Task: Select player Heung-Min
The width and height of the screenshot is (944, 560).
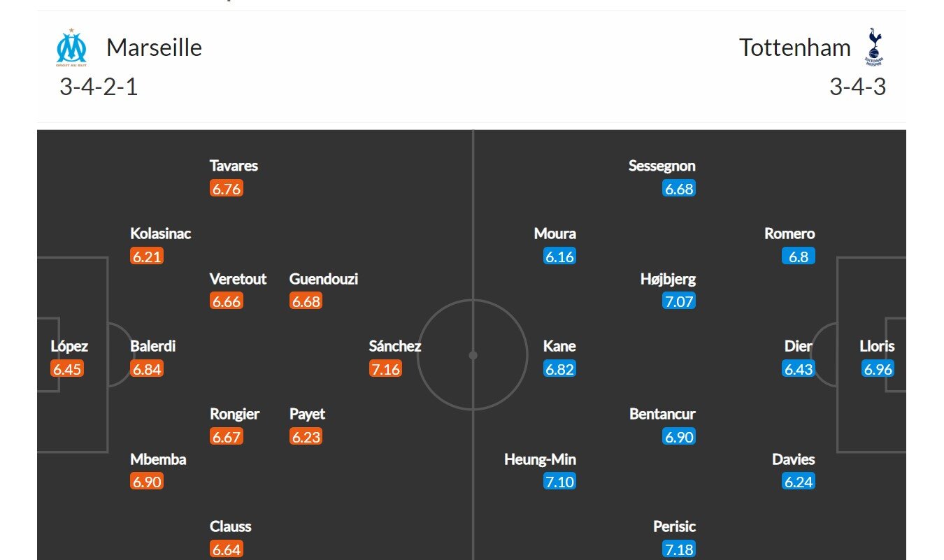Action: click(540, 459)
